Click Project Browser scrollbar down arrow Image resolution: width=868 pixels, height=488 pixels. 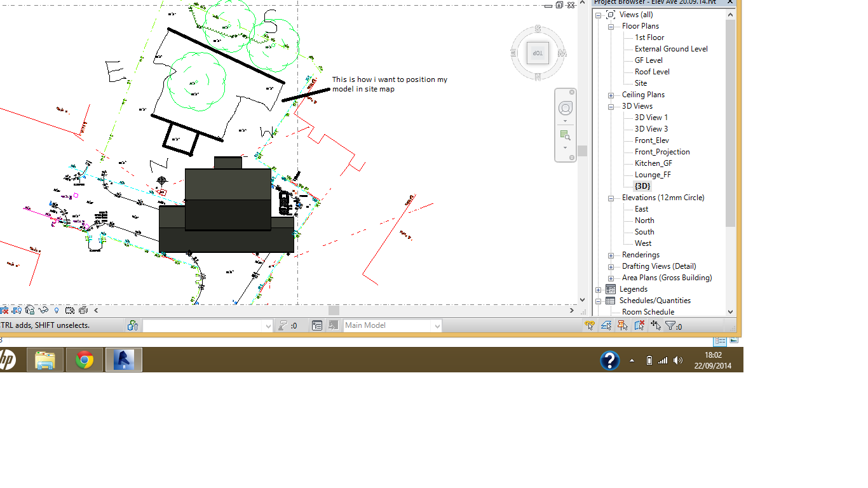coord(730,312)
